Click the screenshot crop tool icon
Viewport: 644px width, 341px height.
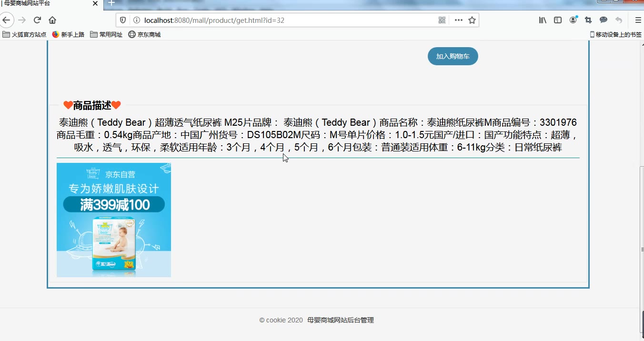[588, 20]
